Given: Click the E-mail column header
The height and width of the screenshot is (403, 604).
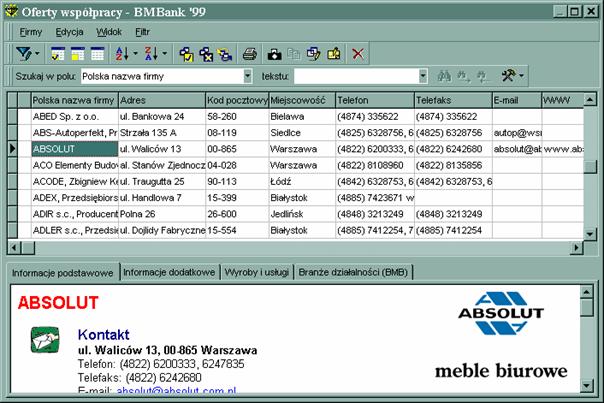Looking at the screenshot, I should [517, 100].
